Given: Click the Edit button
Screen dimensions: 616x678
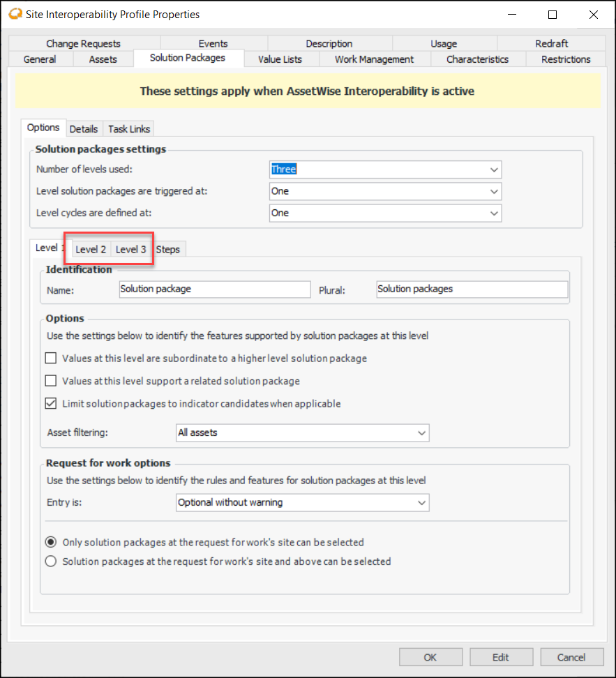Looking at the screenshot, I should [501, 657].
